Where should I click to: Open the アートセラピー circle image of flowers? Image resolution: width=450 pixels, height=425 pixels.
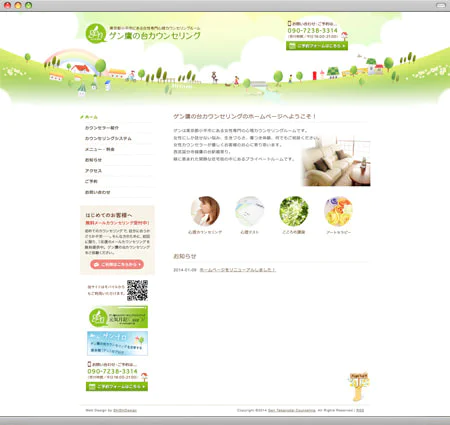[x=338, y=211]
